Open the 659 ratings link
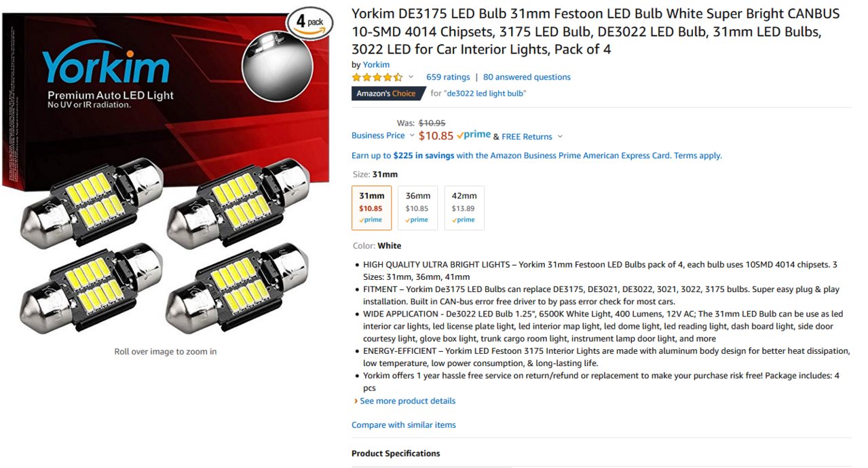Image resolution: width=868 pixels, height=468 pixels. 448,77
